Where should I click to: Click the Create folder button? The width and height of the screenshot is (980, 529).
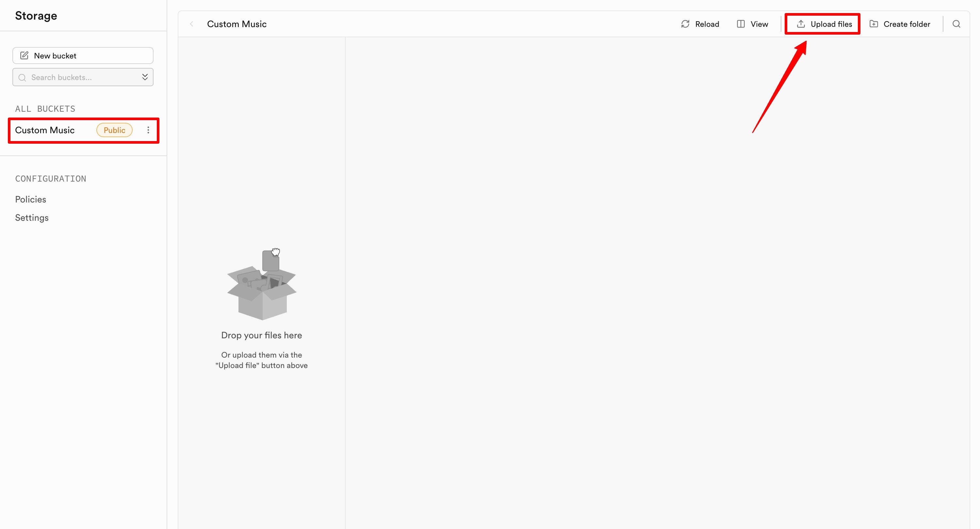900,24
